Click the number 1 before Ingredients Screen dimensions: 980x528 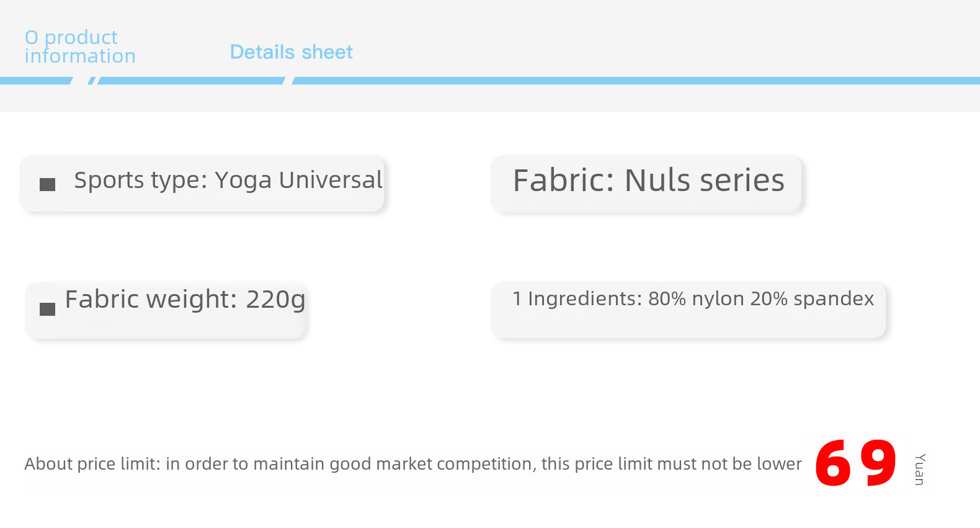[517, 299]
